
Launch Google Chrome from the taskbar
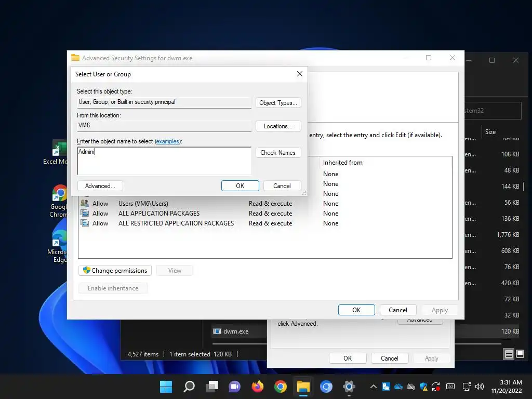(280, 387)
